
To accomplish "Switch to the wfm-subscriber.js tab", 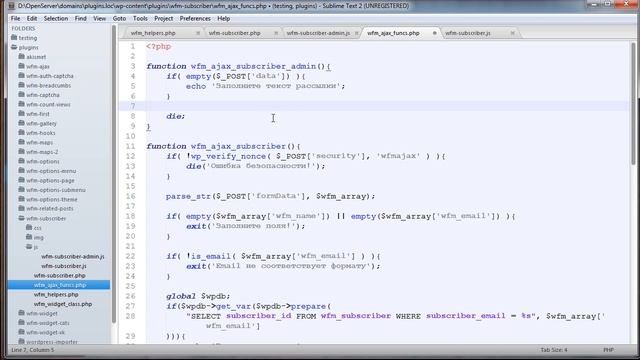I will tap(468, 33).
